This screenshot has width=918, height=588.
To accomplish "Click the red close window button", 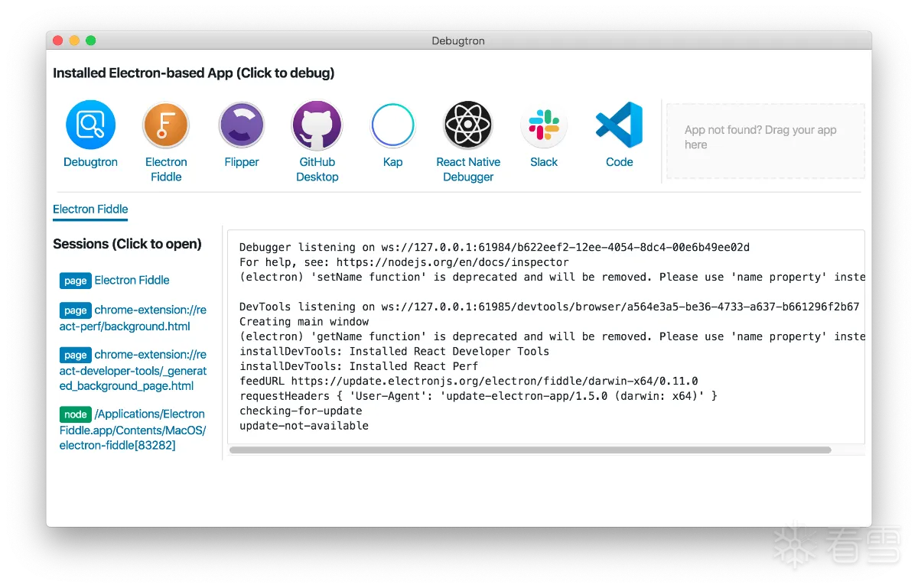I will 57,41.
